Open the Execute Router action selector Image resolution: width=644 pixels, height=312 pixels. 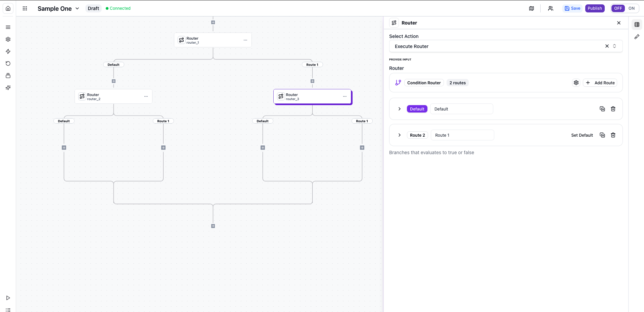pos(615,46)
